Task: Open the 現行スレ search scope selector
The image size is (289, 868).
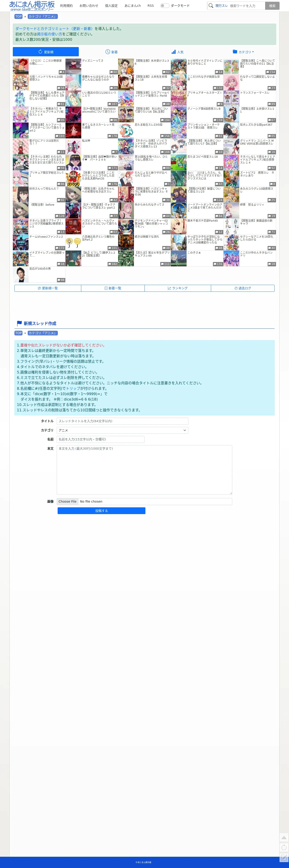Action: point(222,6)
